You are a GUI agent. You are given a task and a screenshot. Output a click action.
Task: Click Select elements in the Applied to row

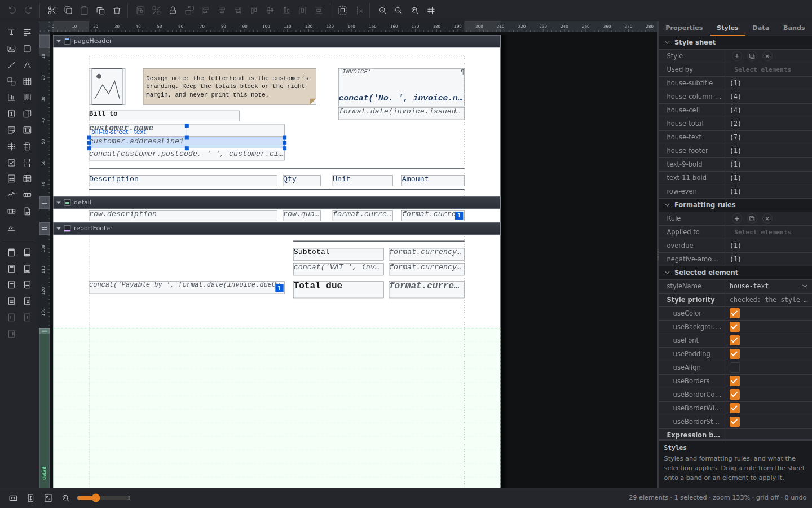tap(762, 232)
